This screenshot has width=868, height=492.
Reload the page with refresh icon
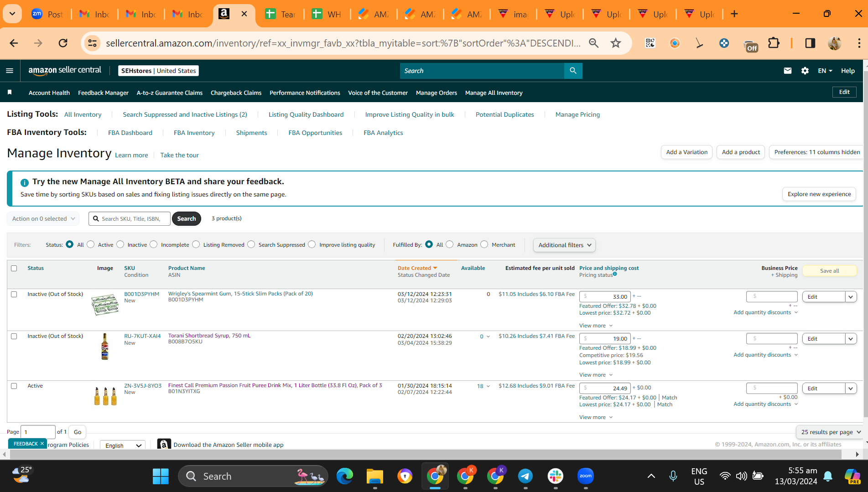click(63, 43)
